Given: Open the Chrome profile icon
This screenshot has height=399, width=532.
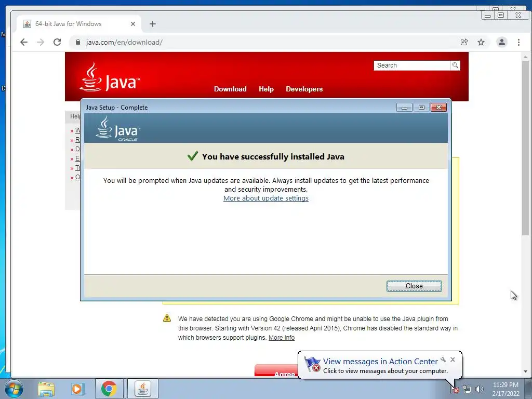Looking at the screenshot, I should click(501, 42).
